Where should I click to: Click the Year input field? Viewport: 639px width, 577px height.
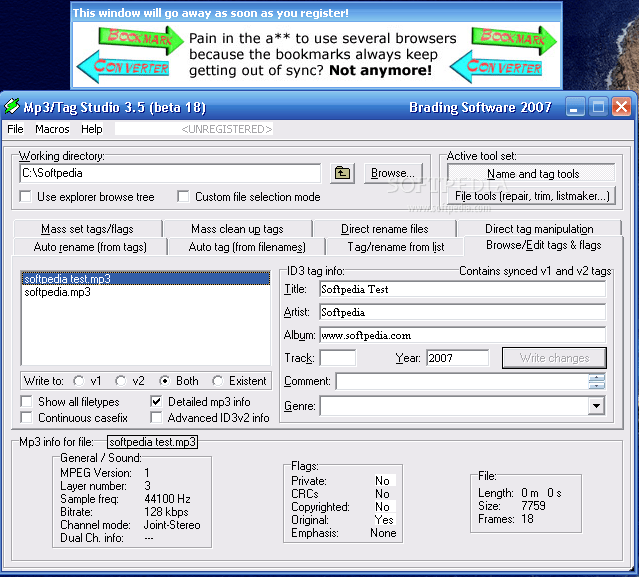point(457,358)
